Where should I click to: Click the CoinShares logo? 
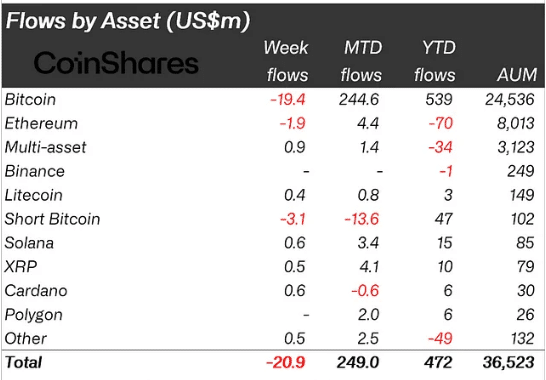(x=116, y=63)
